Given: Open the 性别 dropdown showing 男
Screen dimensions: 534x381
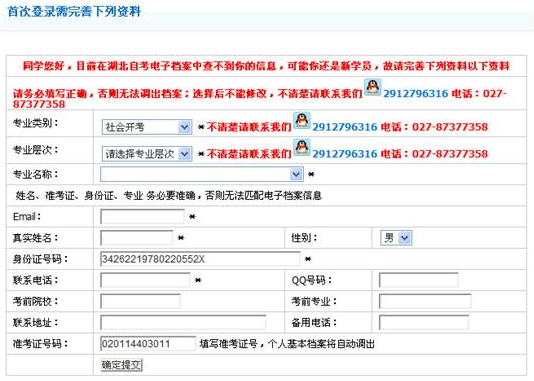Looking at the screenshot, I should coord(396,238).
